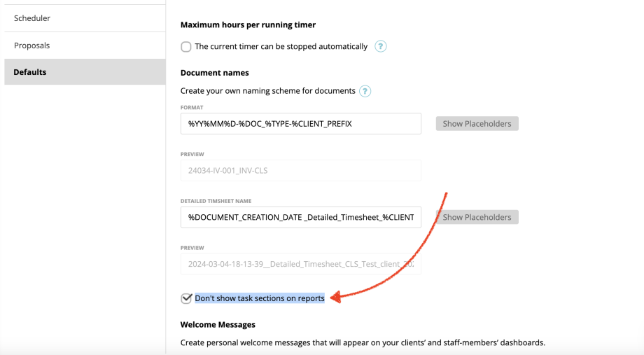The height and width of the screenshot is (355, 644).
Task: Enable automatic stopping of the current timer
Action: pyautogui.click(x=186, y=46)
